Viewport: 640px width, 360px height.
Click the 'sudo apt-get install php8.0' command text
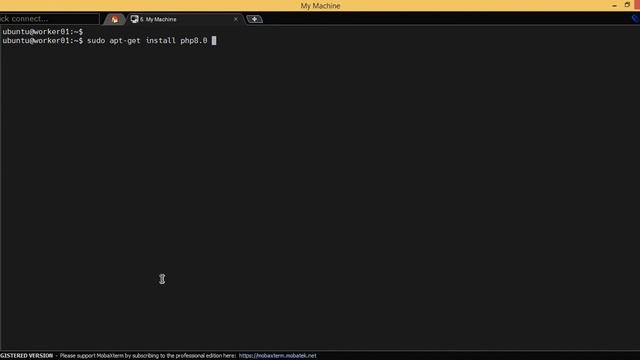point(147,40)
